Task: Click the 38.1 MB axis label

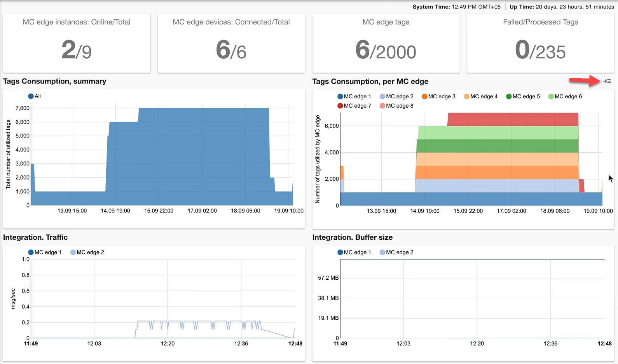Action: click(x=328, y=298)
